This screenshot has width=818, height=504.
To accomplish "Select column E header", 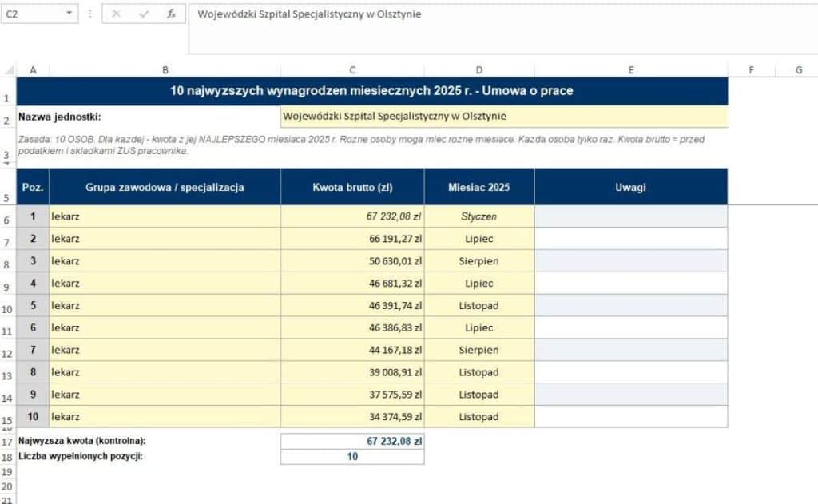I will coord(631,70).
